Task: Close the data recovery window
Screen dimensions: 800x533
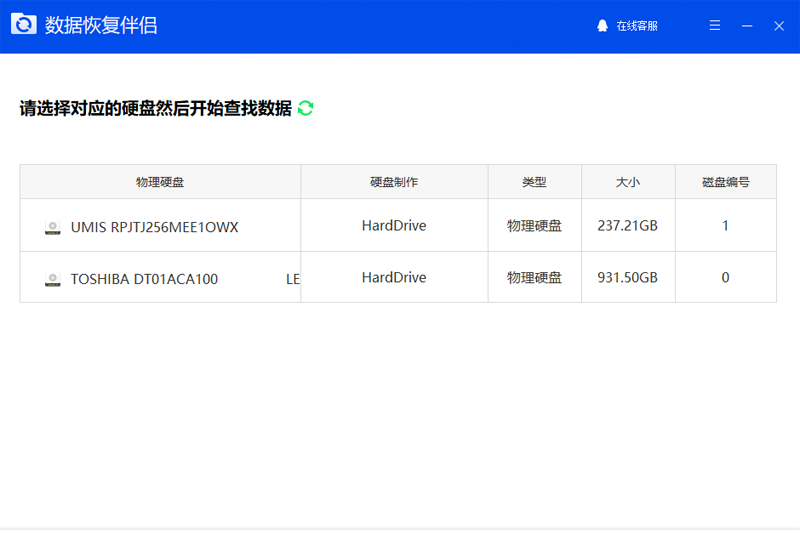Action: coord(779,26)
